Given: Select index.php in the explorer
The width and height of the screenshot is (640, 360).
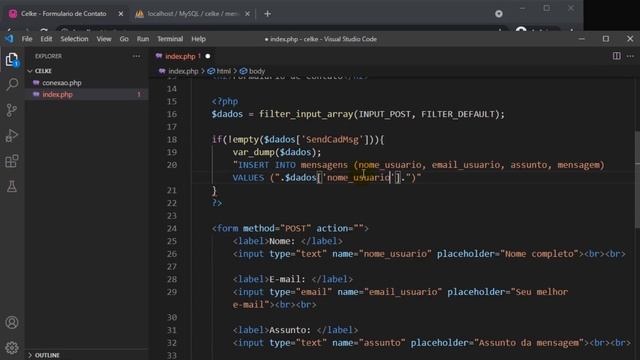Looking at the screenshot, I should (x=57, y=94).
